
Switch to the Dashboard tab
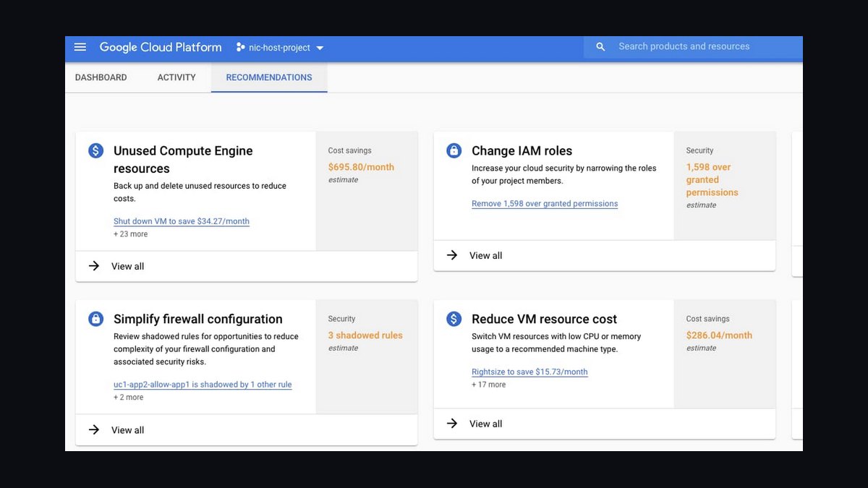click(101, 77)
